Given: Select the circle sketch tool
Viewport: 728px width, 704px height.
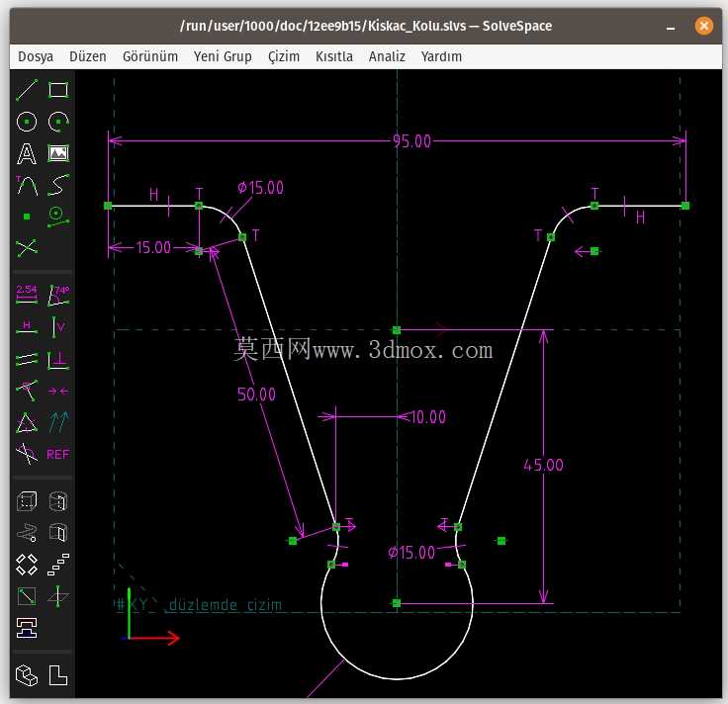Looking at the screenshot, I should tap(27, 122).
